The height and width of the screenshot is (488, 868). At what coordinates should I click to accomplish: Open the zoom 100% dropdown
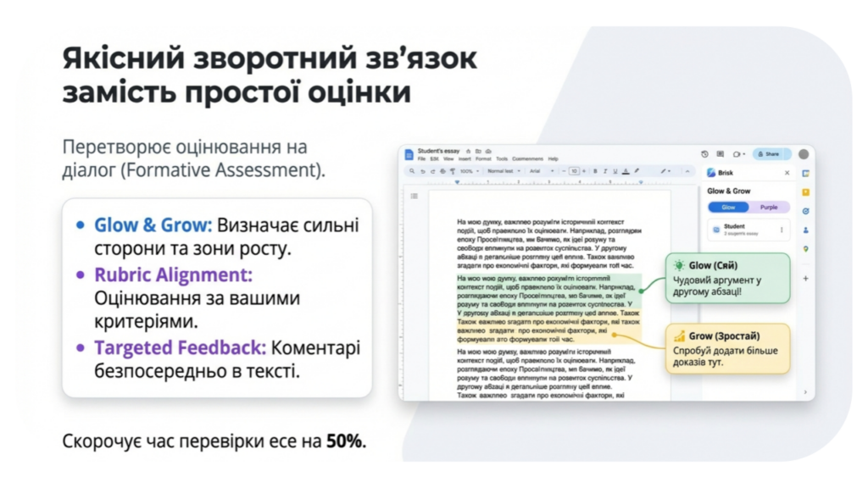click(x=470, y=171)
